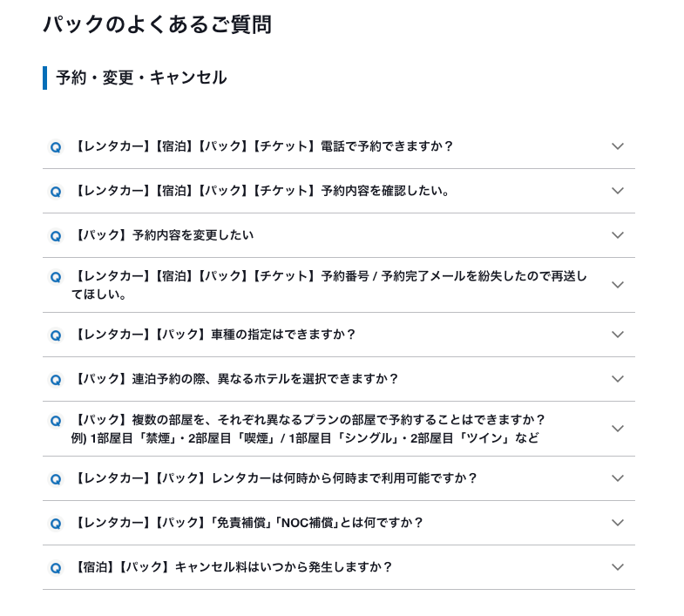
Task: Open question about 免責補償 and NOC補償
Action: (338, 523)
